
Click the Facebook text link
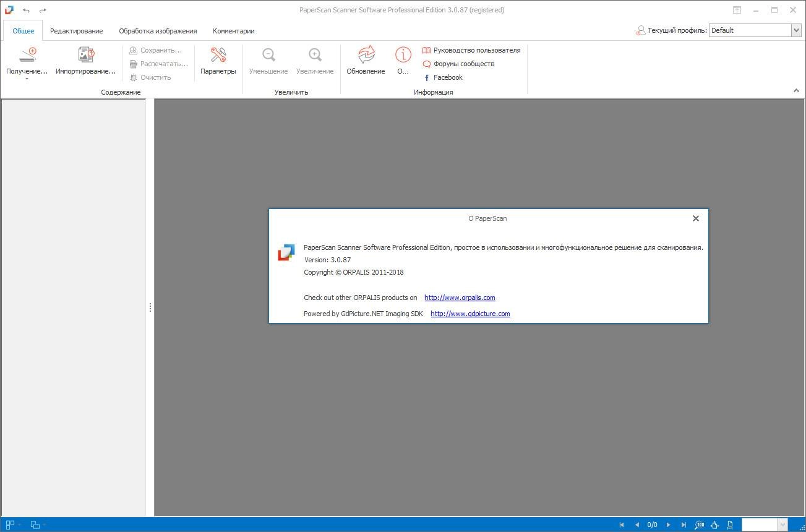[448, 77]
